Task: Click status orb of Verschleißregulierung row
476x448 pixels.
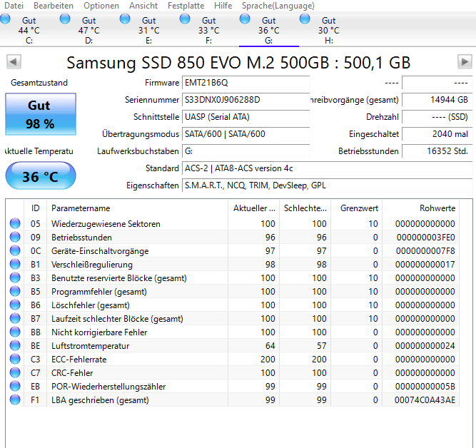Action: click(x=15, y=264)
